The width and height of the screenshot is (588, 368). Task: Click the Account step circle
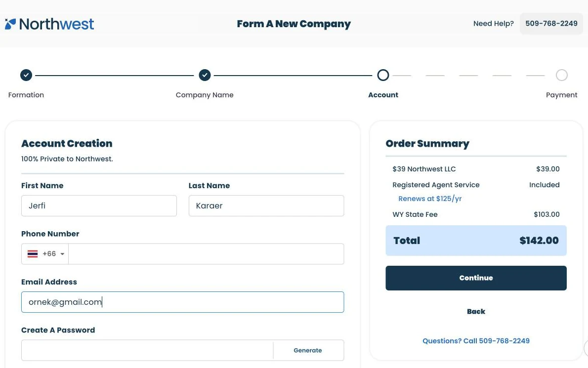pos(383,75)
